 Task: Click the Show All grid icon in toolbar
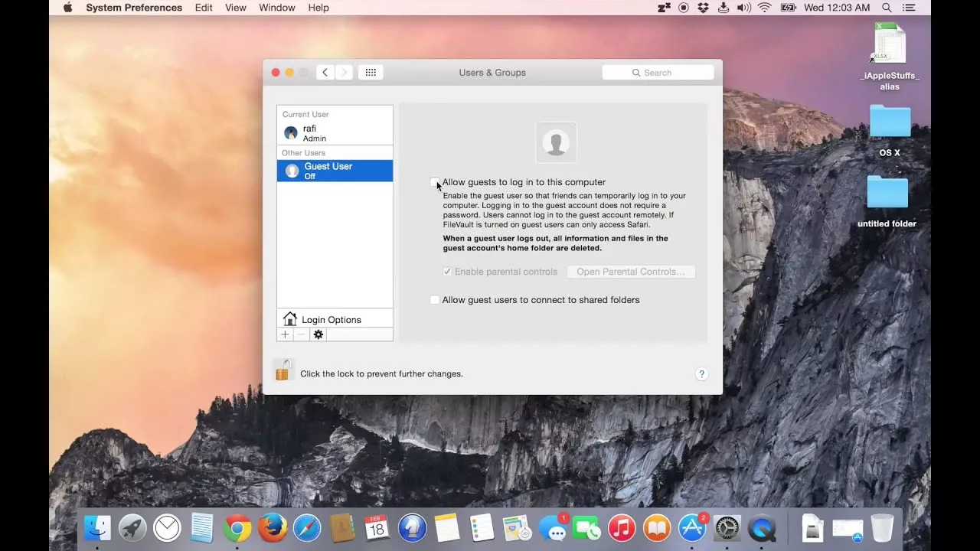371,72
